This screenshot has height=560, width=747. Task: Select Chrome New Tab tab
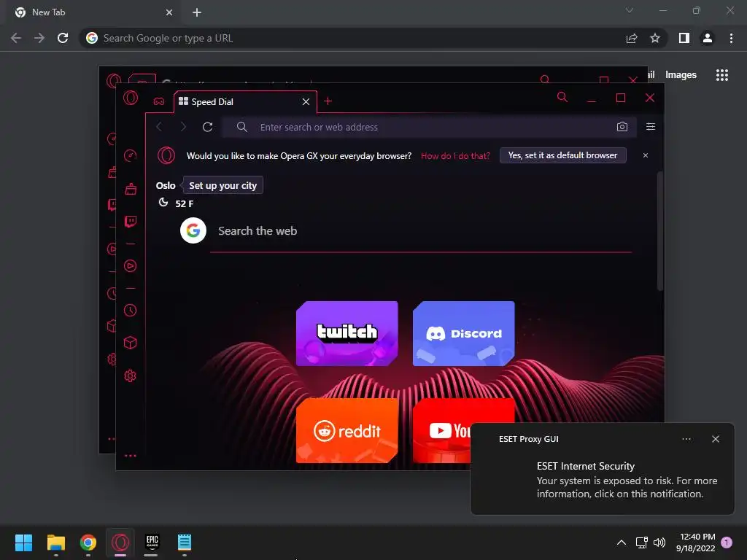[93, 12]
